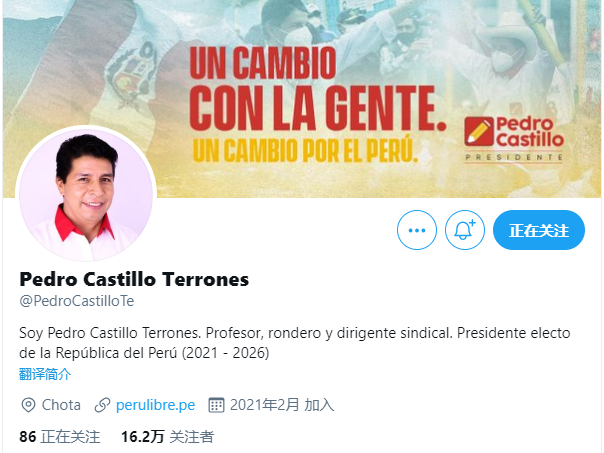Click the Pedro Castillo Presidente pencil logo
Image resolution: width=604 pixels, height=453 pixels.
click(x=514, y=139)
